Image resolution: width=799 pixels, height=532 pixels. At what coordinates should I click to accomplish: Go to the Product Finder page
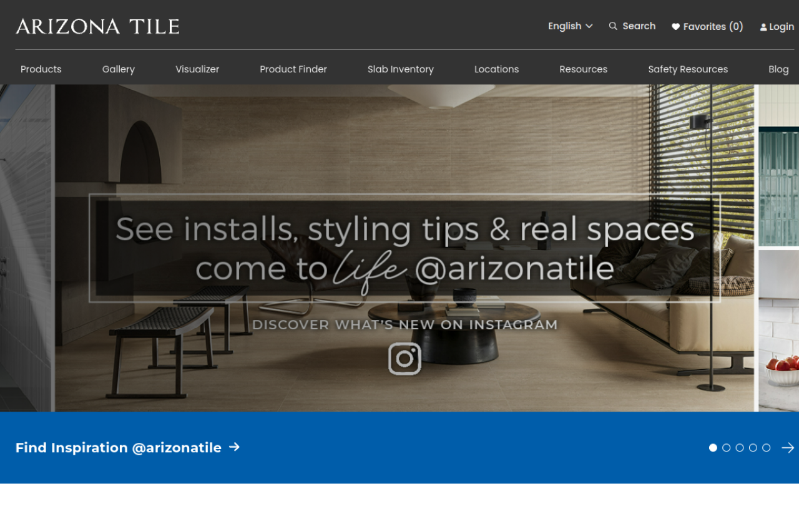[x=293, y=69]
